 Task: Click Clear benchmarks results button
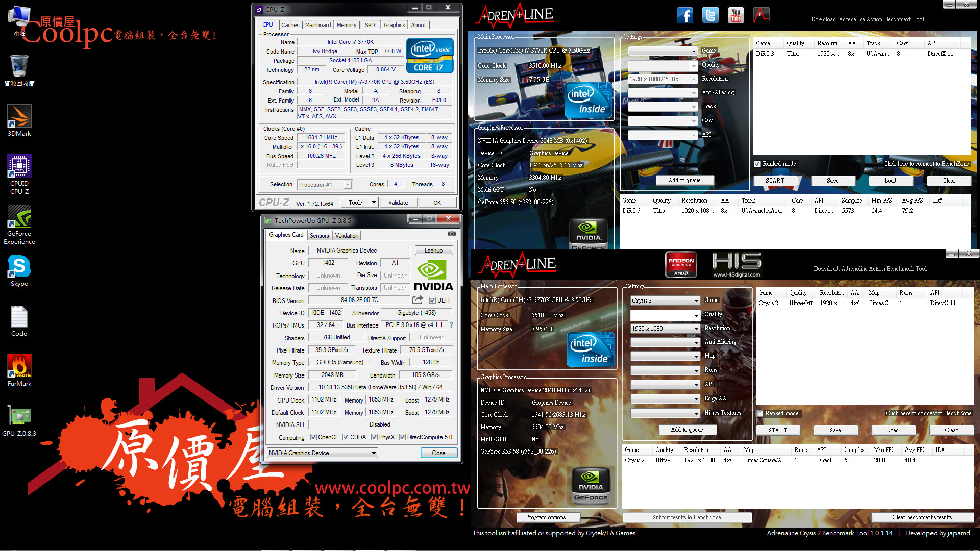point(922,517)
